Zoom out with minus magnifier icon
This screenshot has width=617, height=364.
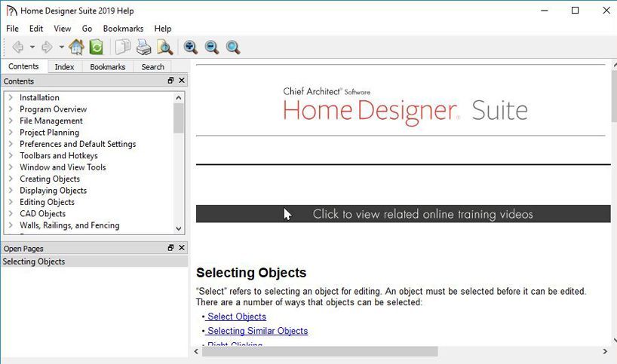(x=212, y=47)
